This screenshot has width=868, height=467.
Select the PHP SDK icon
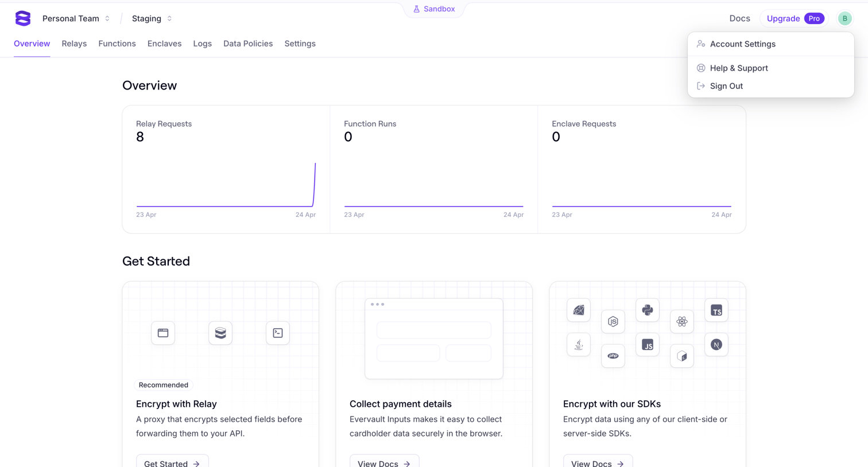pyautogui.click(x=613, y=356)
